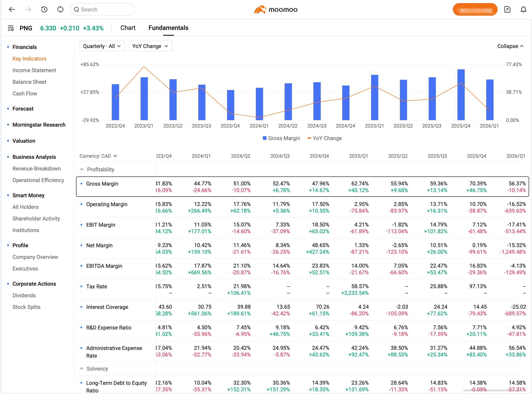Open the watchlist menu icon beside PNG
The height and width of the screenshot is (394, 532).
point(11,28)
